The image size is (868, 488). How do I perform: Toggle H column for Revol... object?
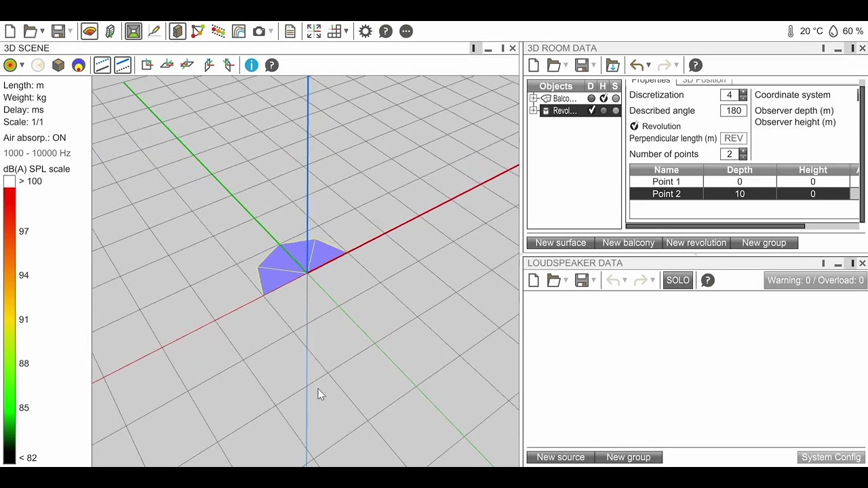tap(604, 111)
